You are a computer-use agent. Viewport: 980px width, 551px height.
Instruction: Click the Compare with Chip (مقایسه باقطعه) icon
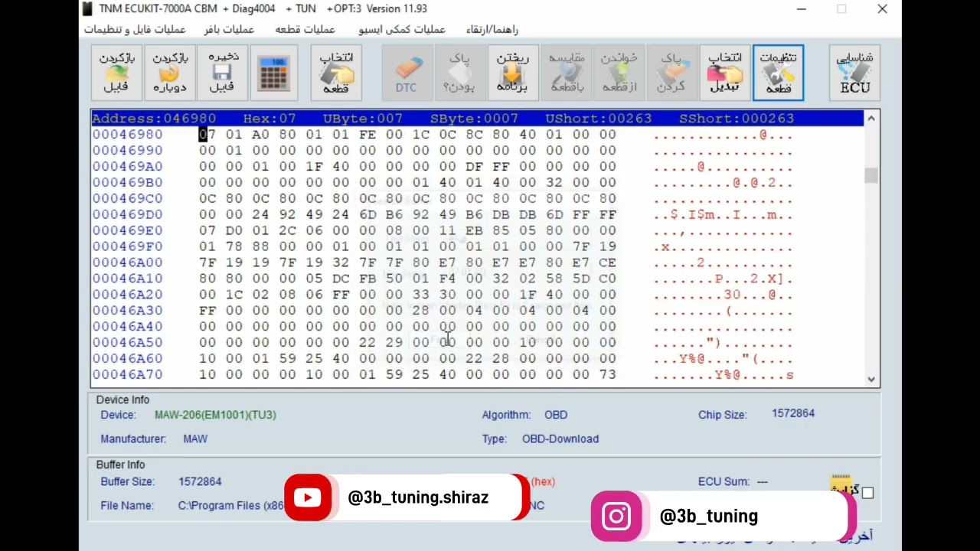(566, 73)
